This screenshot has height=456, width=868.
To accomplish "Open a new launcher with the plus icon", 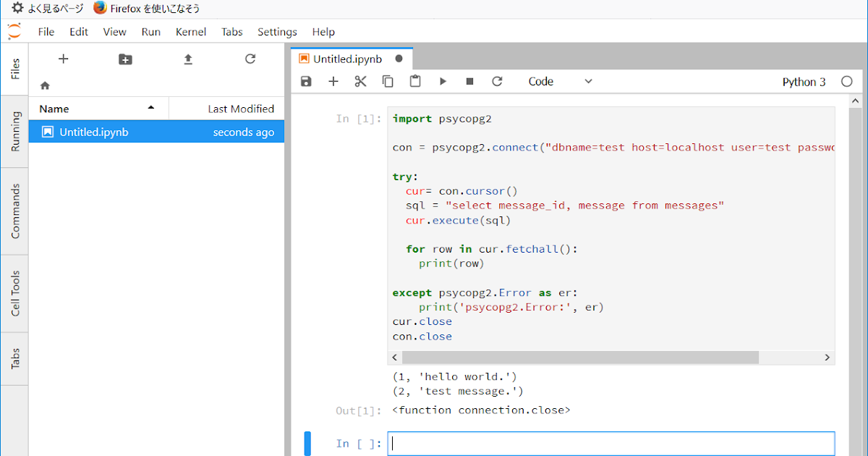I will [63, 59].
